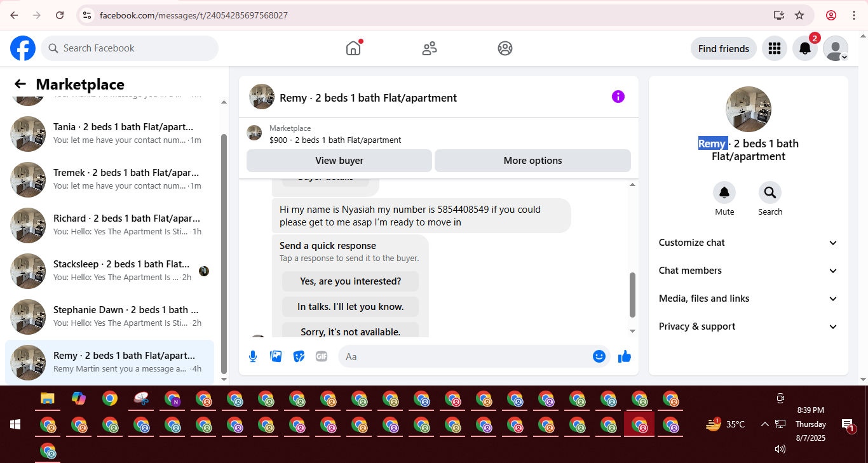Click Remy's listing thumbnail in the right panel
The width and height of the screenshot is (868, 463).
click(749, 109)
